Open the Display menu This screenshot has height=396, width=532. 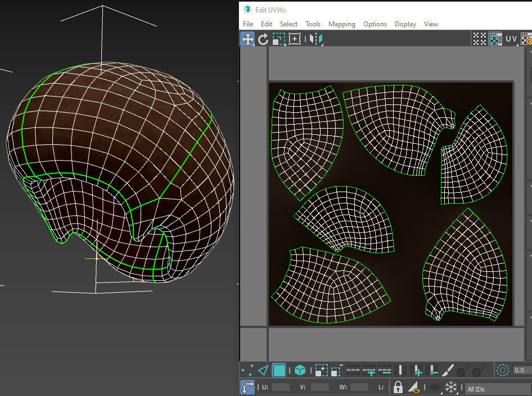point(405,24)
